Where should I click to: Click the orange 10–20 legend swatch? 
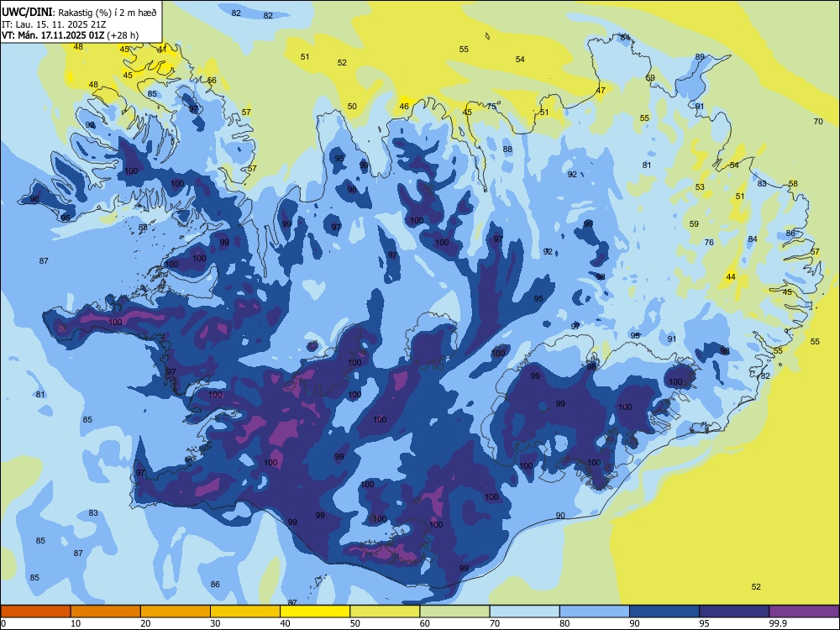coord(106,612)
